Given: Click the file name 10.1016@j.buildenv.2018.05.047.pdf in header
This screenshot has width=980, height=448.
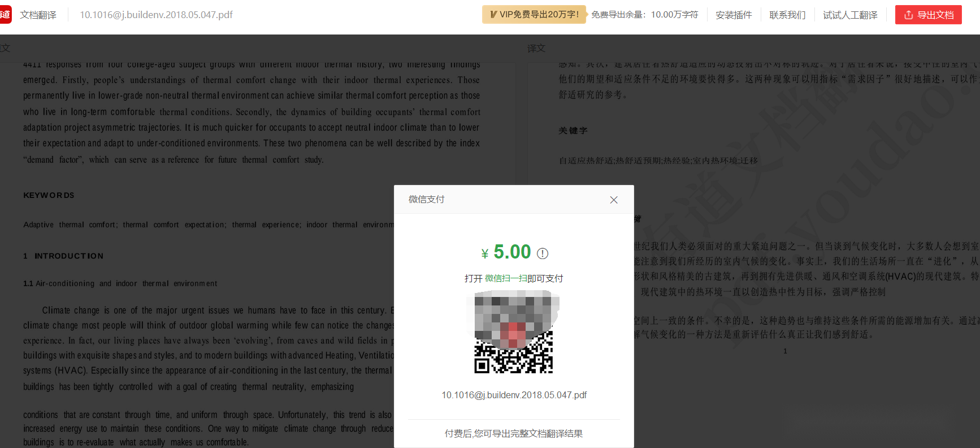Looking at the screenshot, I should point(156,15).
